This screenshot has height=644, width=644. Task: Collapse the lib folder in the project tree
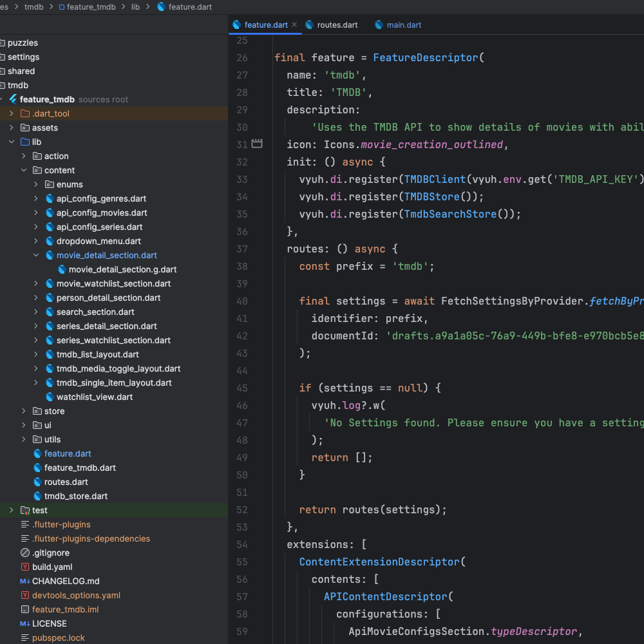tap(12, 142)
